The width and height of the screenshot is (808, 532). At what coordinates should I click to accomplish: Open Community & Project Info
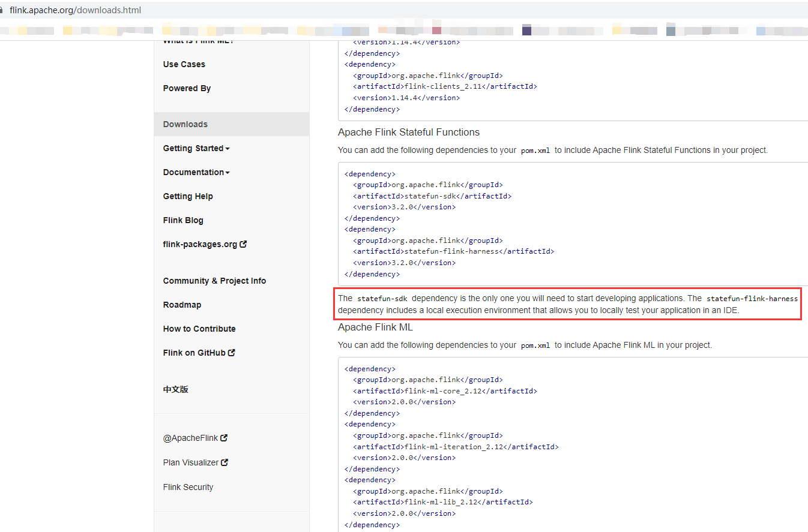[214, 281]
